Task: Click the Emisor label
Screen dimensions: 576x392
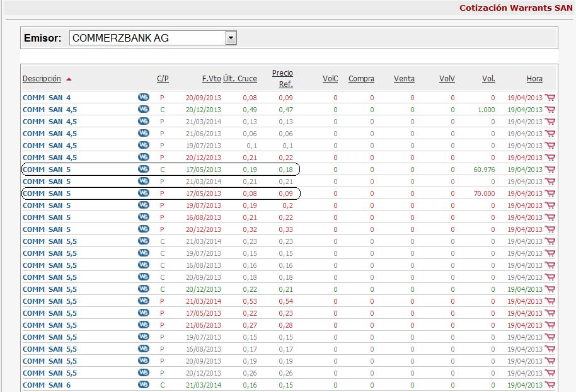Action: point(43,38)
